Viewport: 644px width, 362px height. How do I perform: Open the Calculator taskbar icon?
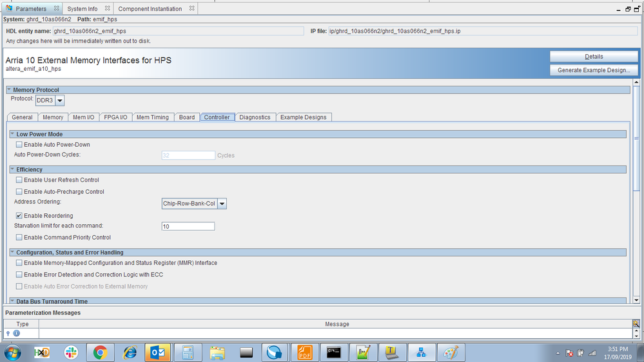[x=188, y=352]
